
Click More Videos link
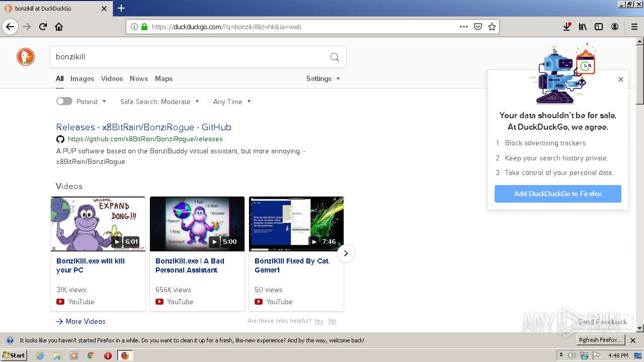[x=80, y=321]
